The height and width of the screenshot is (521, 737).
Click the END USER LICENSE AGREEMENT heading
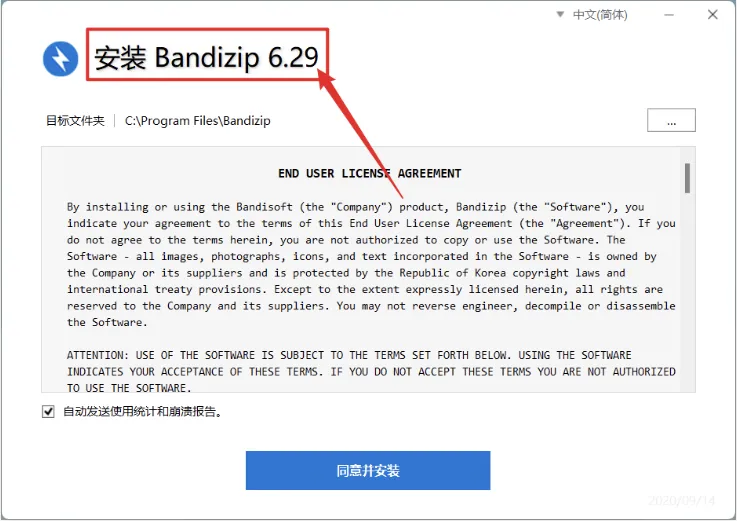[x=369, y=174]
